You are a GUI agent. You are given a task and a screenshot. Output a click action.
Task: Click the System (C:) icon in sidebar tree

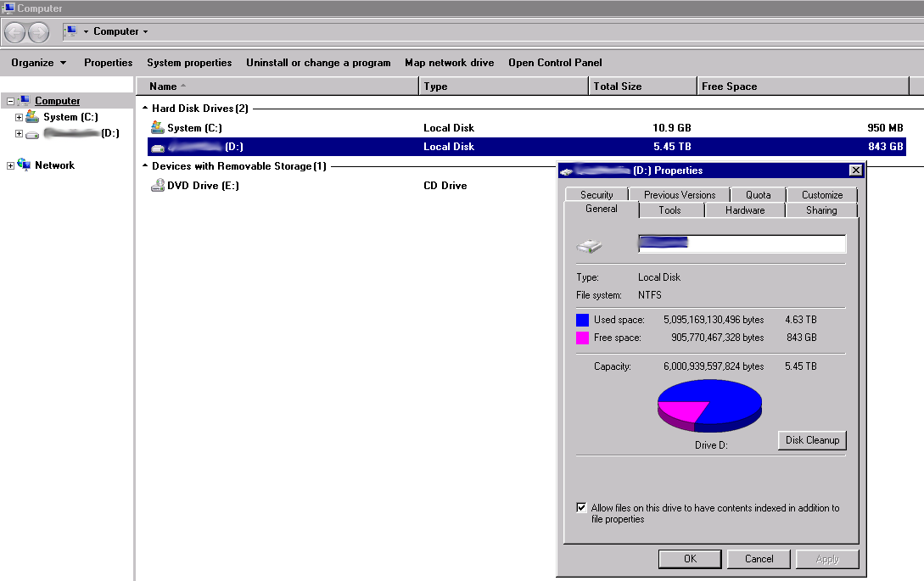32,117
